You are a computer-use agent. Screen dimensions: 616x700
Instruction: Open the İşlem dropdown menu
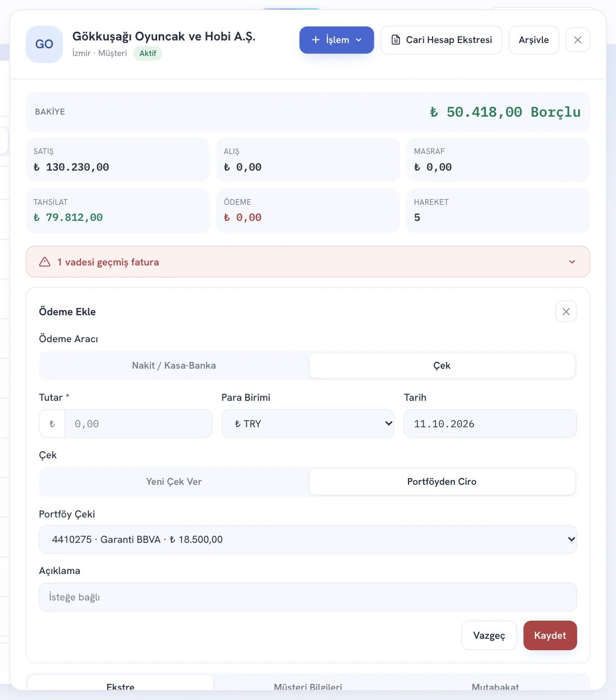tap(337, 40)
